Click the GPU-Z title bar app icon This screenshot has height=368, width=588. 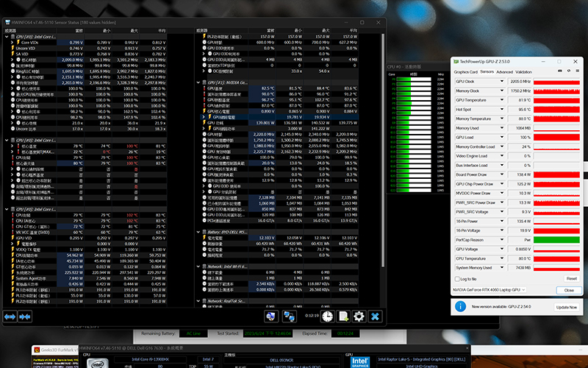[456, 62]
